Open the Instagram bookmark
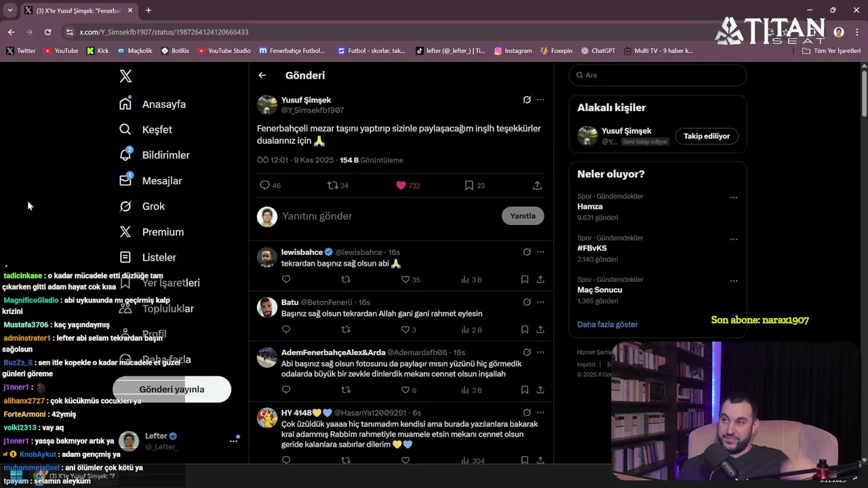This screenshot has width=868, height=488. (x=513, y=51)
